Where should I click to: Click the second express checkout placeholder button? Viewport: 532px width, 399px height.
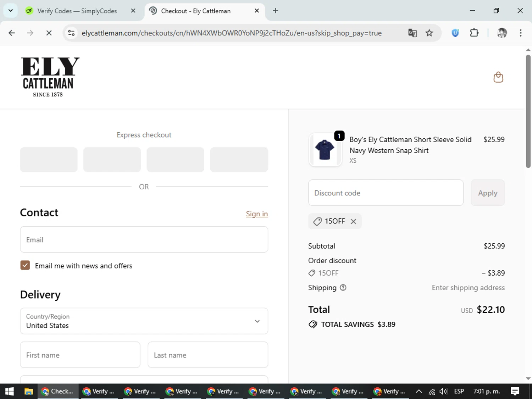pos(112,160)
